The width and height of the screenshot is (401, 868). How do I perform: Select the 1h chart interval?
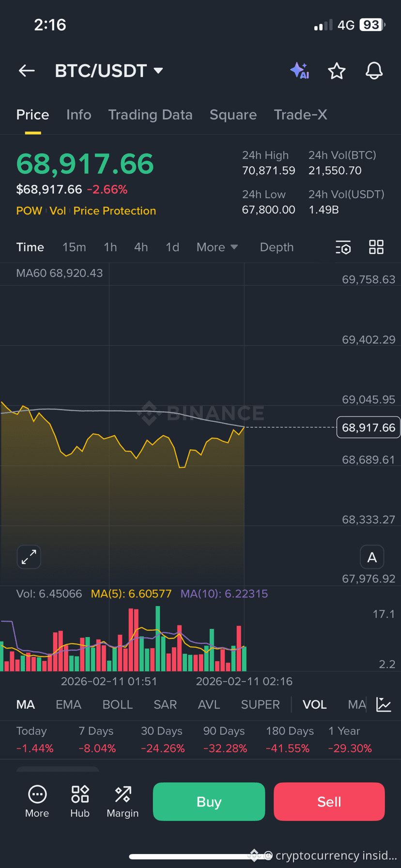(110, 247)
